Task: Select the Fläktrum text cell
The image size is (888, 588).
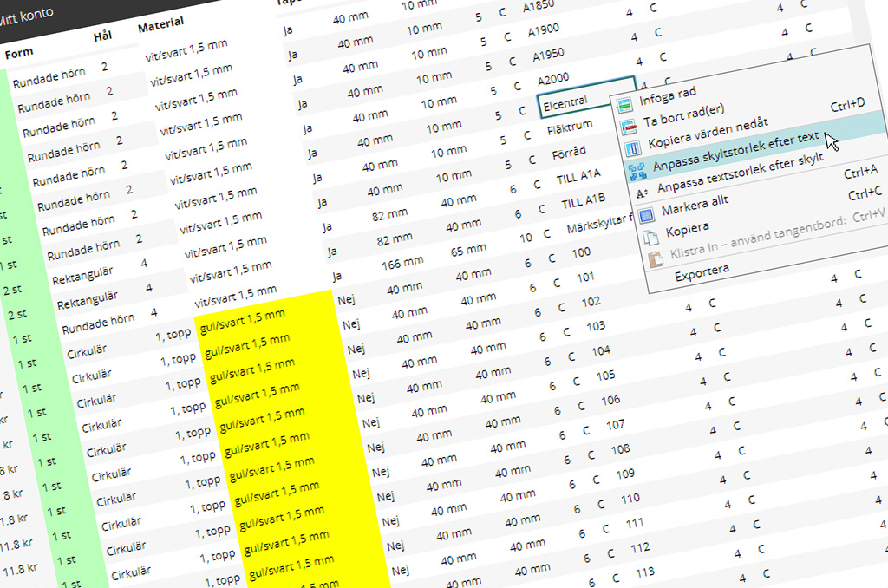Action: 570,128
